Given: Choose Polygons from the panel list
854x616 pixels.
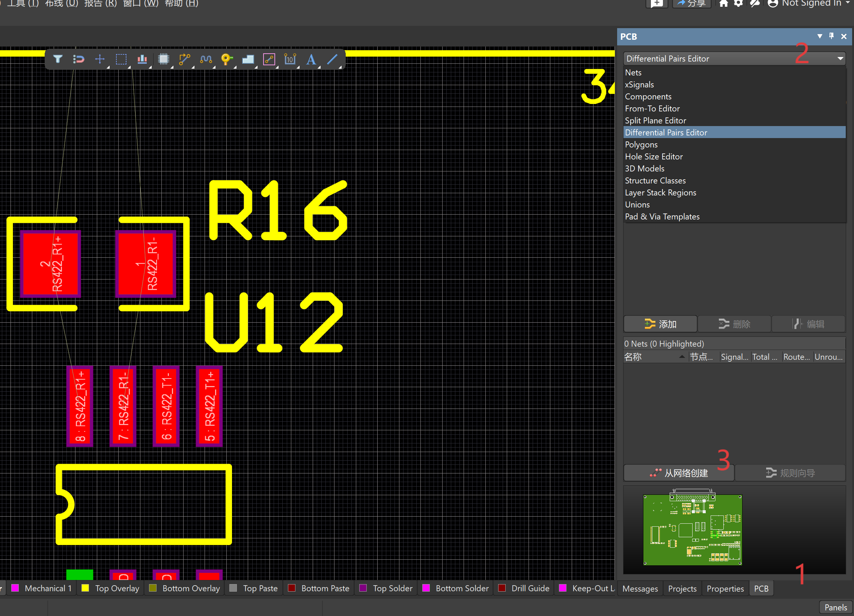Looking at the screenshot, I should 641,144.
